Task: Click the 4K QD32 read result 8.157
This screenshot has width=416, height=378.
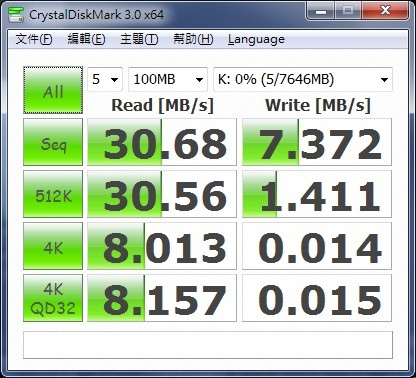Action: click(x=162, y=298)
